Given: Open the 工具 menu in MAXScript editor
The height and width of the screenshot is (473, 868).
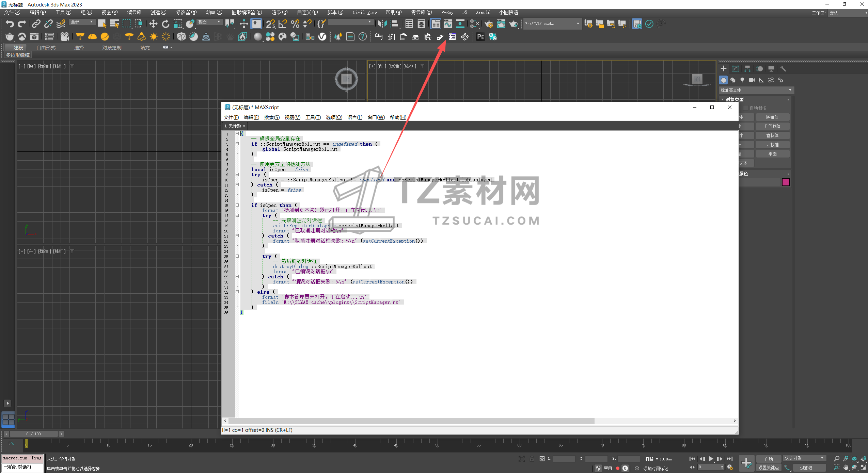Looking at the screenshot, I should [313, 117].
